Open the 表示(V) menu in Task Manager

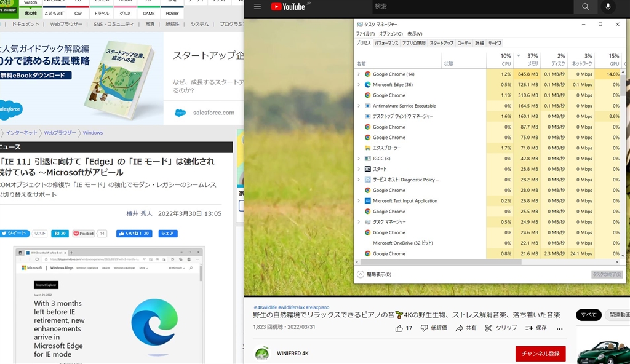click(415, 34)
